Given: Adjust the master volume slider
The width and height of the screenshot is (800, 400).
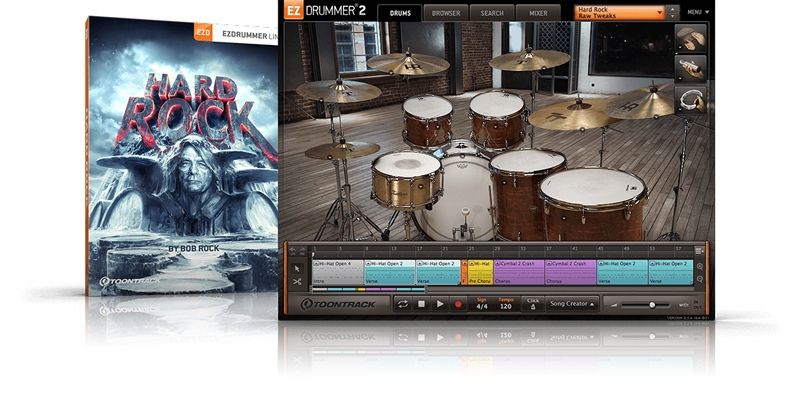Looking at the screenshot, I should 652,304.
